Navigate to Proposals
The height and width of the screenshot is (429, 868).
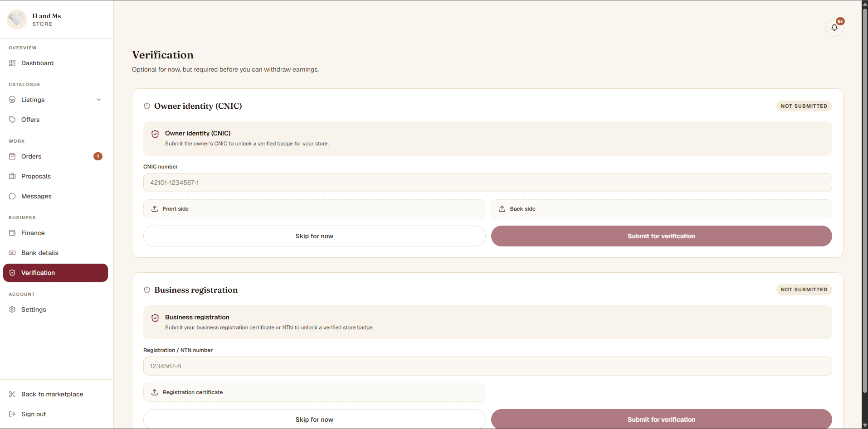tap(55, 176)
